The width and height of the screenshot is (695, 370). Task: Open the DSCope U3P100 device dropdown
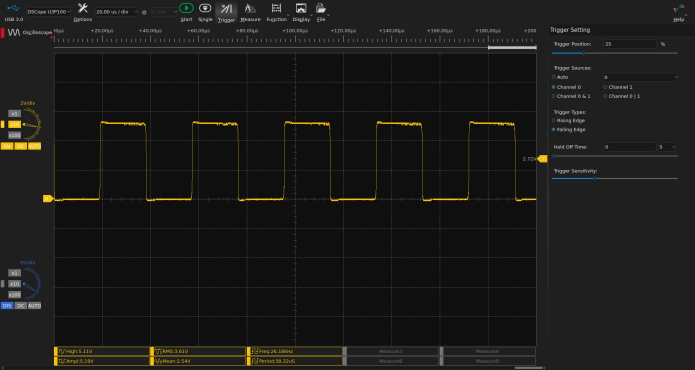point(48,12)
